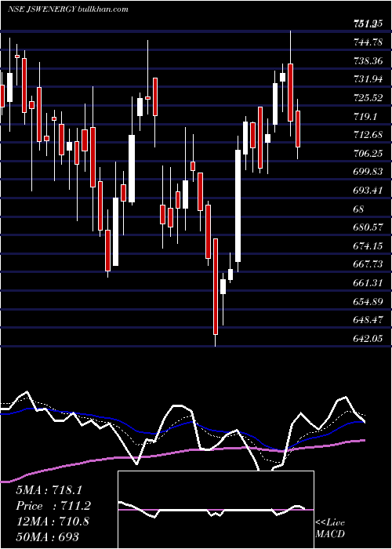Click the 725.52 price axis label

(368, 98)
